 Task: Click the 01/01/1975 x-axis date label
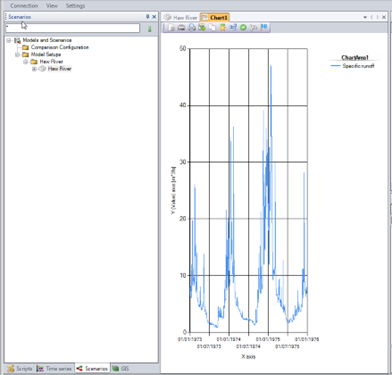268,339
